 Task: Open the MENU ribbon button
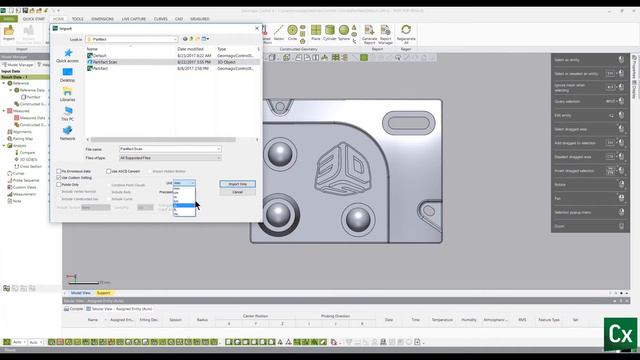9,19
